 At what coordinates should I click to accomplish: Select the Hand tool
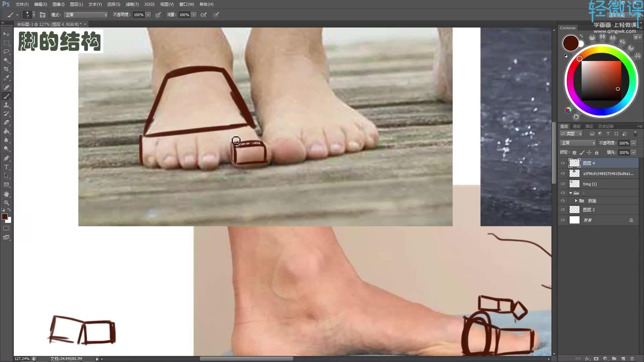[6, 194]
